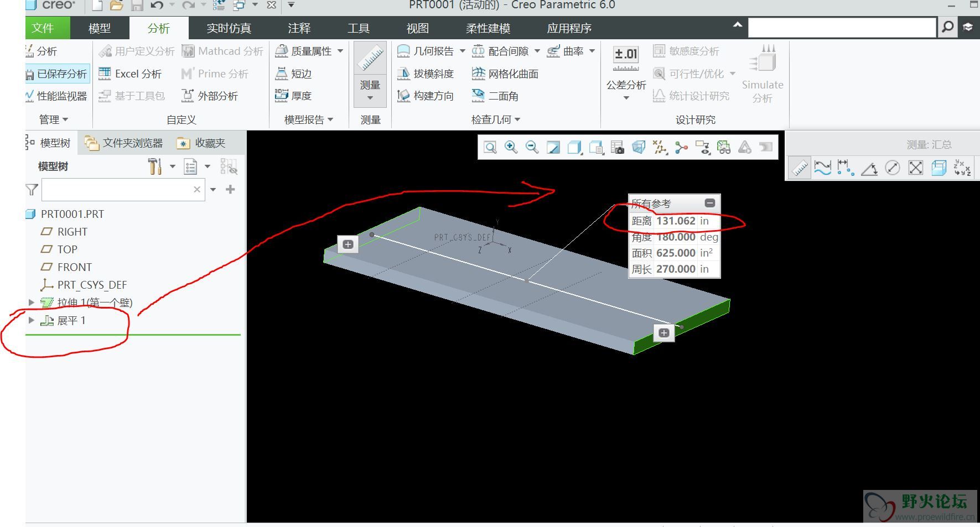Open the 工具 ribbon tab
Image resolution: width=980 pixels, height=527 pixels.
tap(358, 28)
